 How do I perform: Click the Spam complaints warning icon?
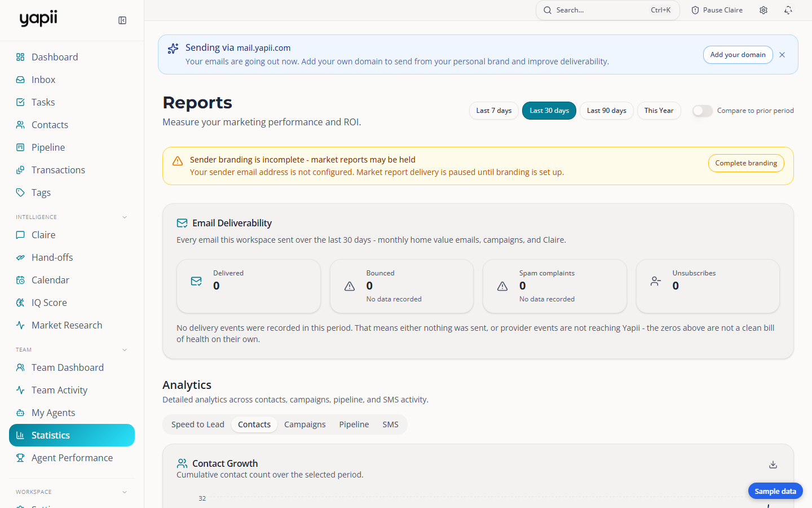click(x=502, y=286)
